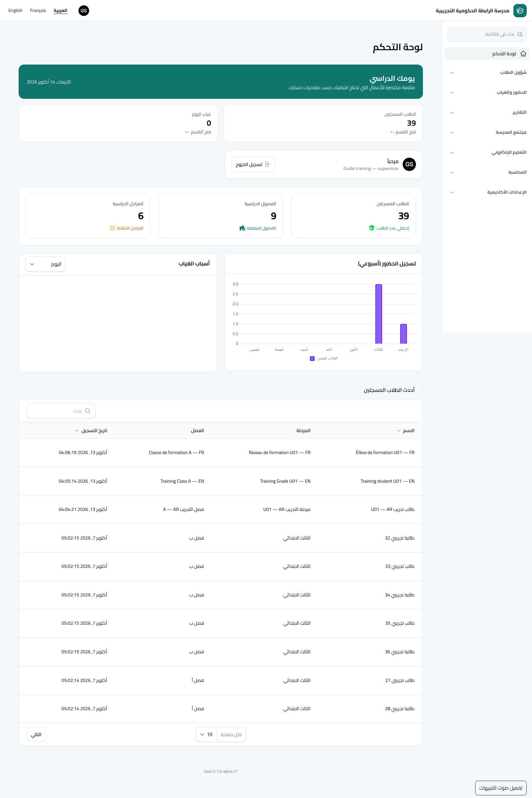Open section link under غياب اليوم card
Screen dimensions: 532x798
pyautogui.click(x=198, y=132)
